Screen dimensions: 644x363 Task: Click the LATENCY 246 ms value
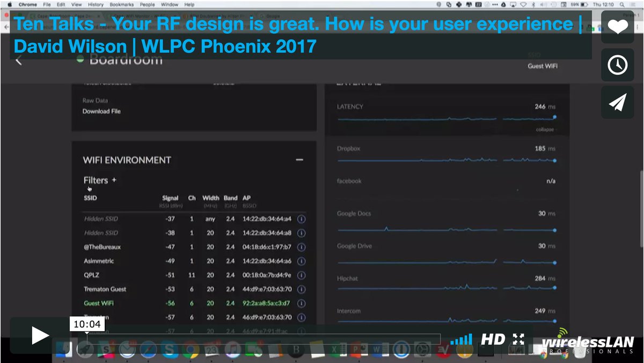tap(545, 106)
